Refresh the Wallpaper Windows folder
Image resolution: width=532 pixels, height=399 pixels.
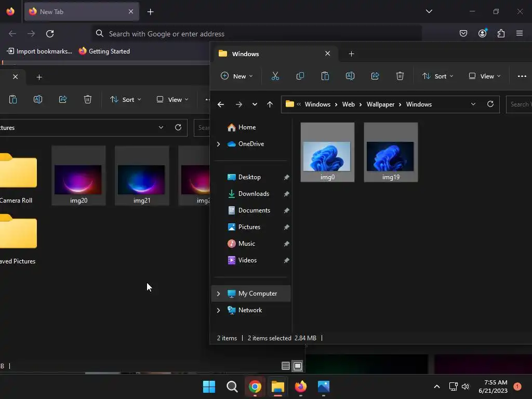click(490, 104)
